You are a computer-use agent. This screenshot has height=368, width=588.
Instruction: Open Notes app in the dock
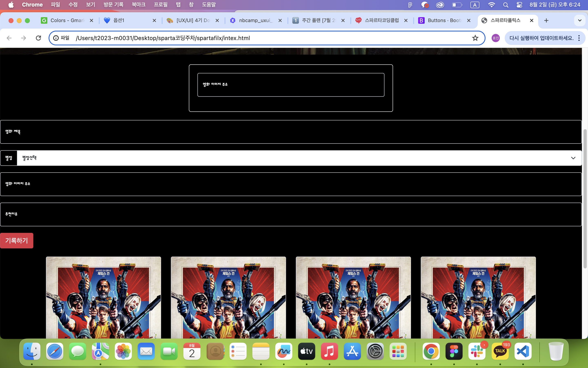(x=261, y=351)
